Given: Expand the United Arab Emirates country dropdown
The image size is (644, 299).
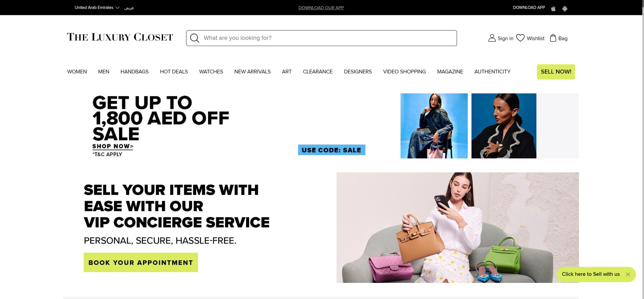Looking at the screenshot, I should click(x=97, y=8).
